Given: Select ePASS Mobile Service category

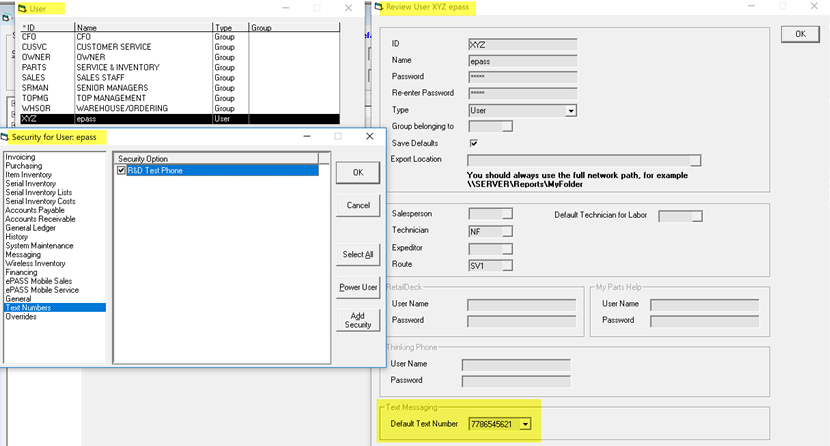Looking at the screenshot, I should point(42,290).
